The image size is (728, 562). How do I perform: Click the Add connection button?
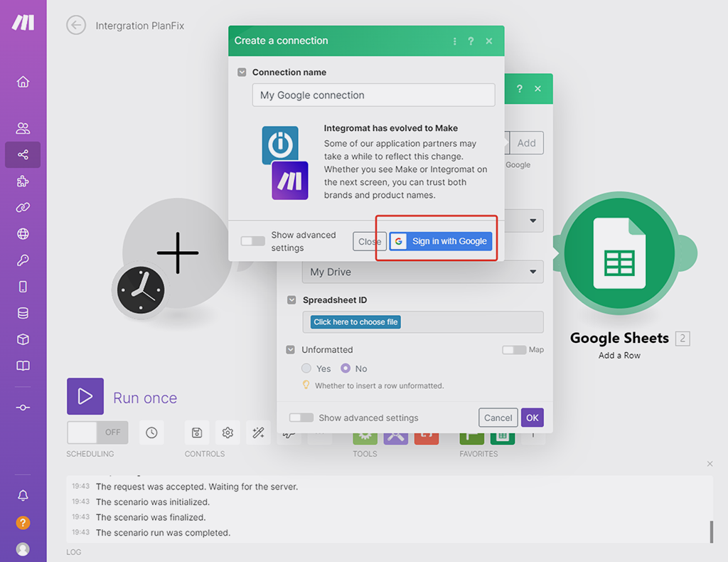click(x=527, y=143)
